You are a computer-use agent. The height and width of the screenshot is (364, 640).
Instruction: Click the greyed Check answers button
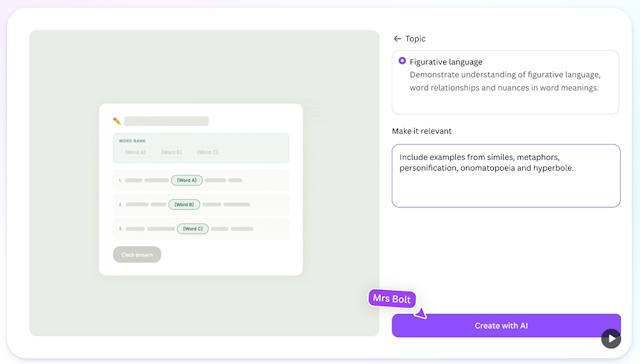(137, 255)
